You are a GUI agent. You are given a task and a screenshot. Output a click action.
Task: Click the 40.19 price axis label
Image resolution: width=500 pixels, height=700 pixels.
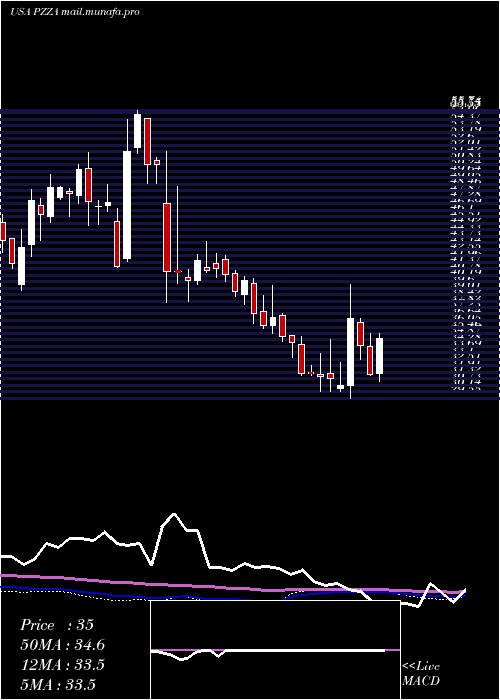pyautogui.click(x=466, y=272)
